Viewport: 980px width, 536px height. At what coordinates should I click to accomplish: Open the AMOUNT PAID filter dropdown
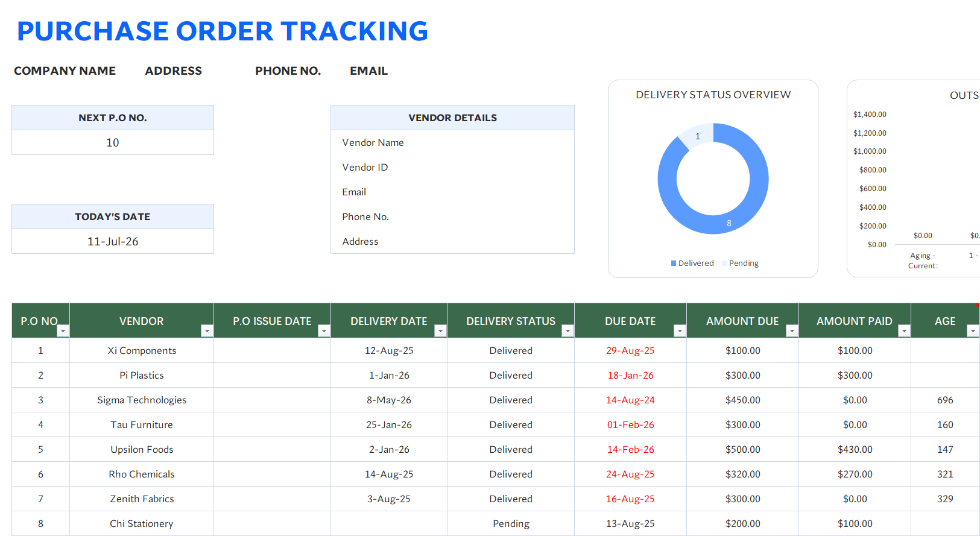click(x=904, y=330)
